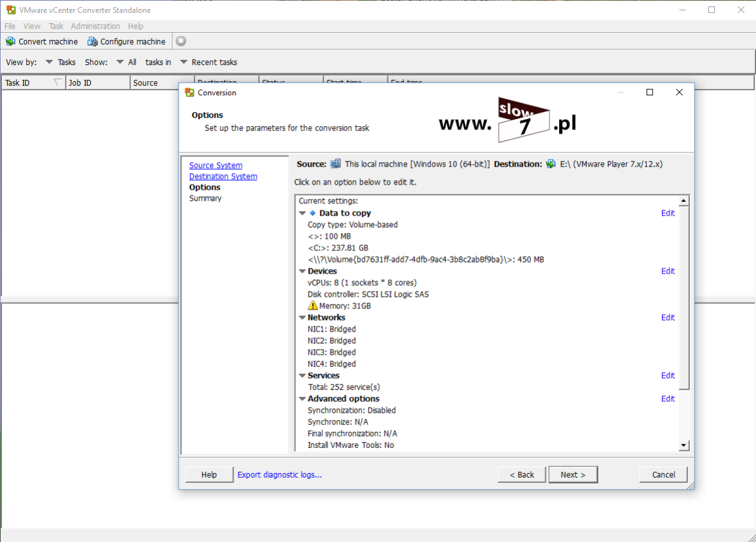The width and height of the screenshot is (756, 542).
Task: Click the Conversion dialog title icon
Action: [189, 93]
